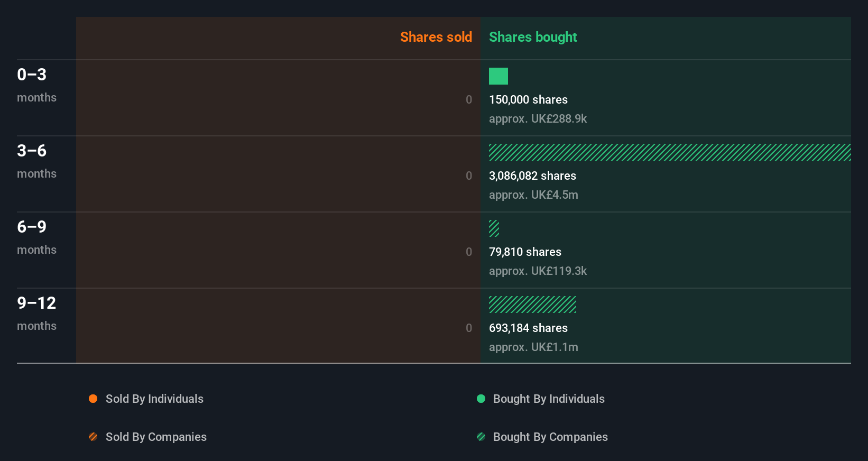Click the shares sold 0 in 0–3 months row
Viewport: 868px width, 461px height.
(469, 99)
